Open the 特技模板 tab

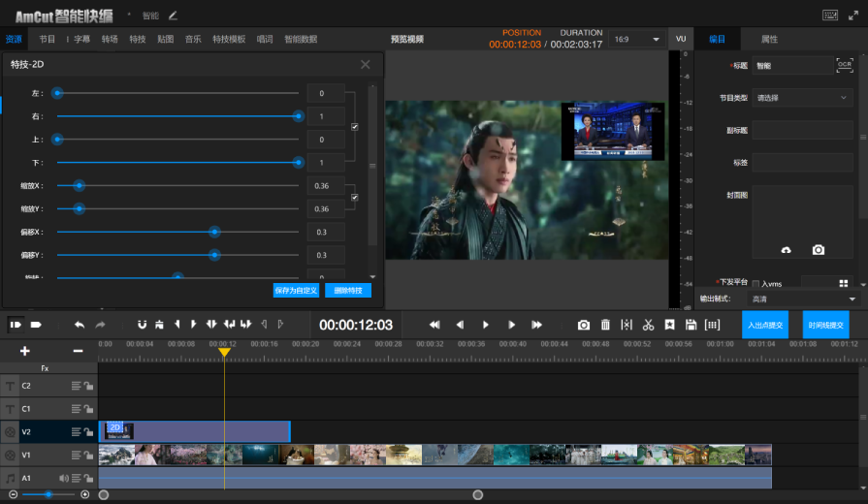[229, 40]
